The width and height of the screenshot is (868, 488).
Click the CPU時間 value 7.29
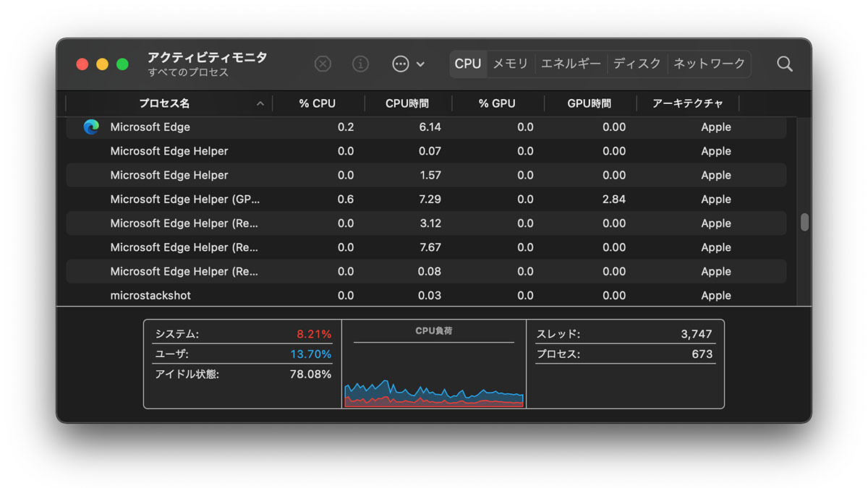[430, 200]
